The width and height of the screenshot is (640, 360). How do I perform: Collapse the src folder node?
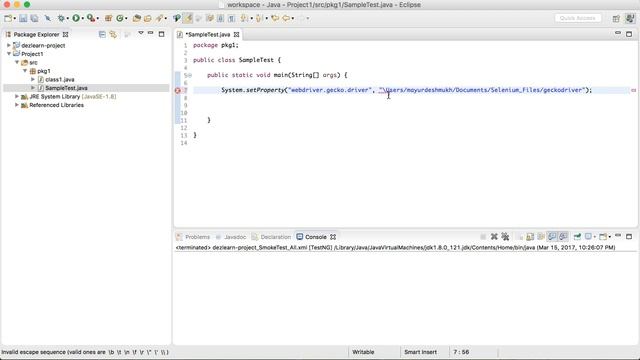click(17, 62)
